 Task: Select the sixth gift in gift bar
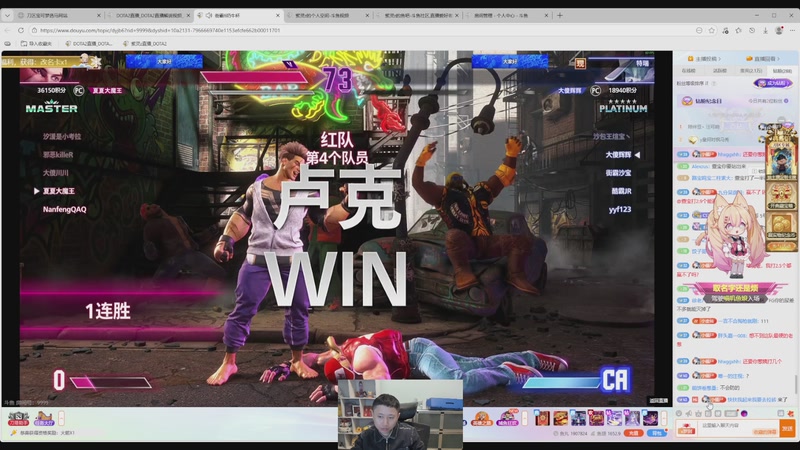(x=632, y=418)
